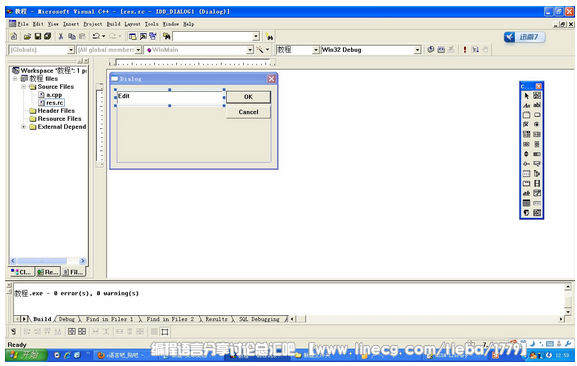Click the Cancel button in dialog editor

point(248,112)
